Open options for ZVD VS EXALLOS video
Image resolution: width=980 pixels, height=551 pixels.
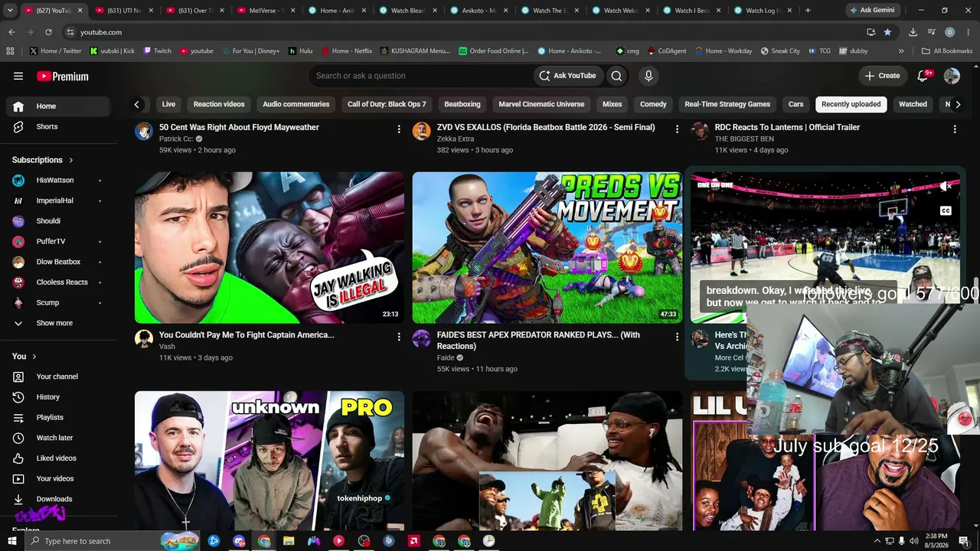[x=677, y=129]
